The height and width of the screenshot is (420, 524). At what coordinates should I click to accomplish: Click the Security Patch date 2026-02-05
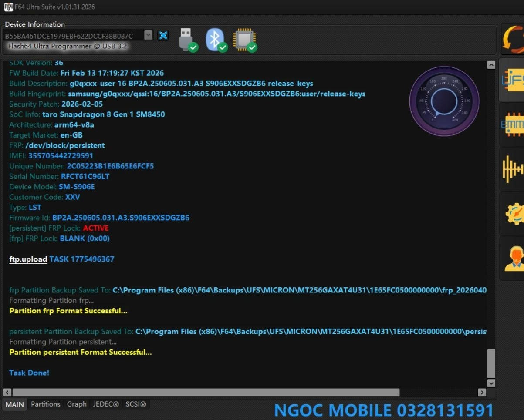[x=82, y=104]
